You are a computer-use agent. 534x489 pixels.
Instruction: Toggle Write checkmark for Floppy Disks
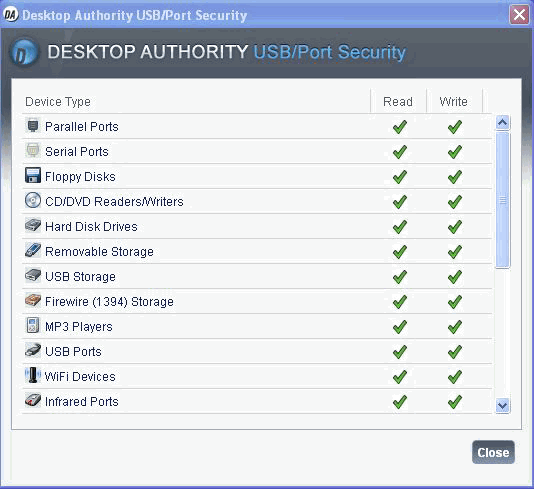coord(455,177)
